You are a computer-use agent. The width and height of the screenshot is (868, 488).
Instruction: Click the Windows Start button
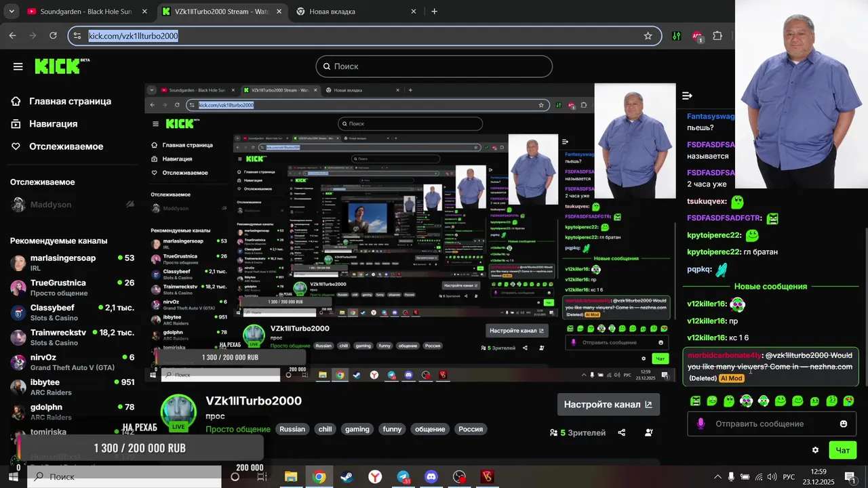click(x=14, y=476)
